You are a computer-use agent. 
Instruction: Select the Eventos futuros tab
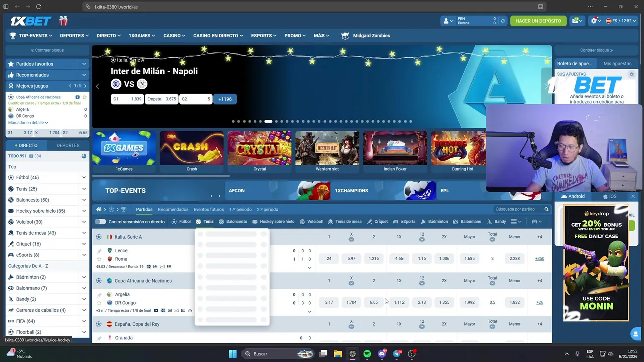tap(209, 209)
